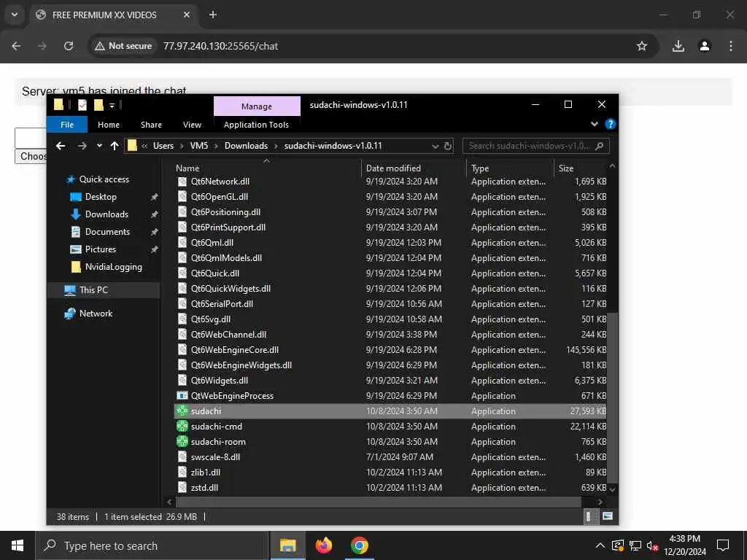Viewport: 747px width, 560px height.
Task: Click the vertical scrollbar in file list
Action: (x=613, y=397)
